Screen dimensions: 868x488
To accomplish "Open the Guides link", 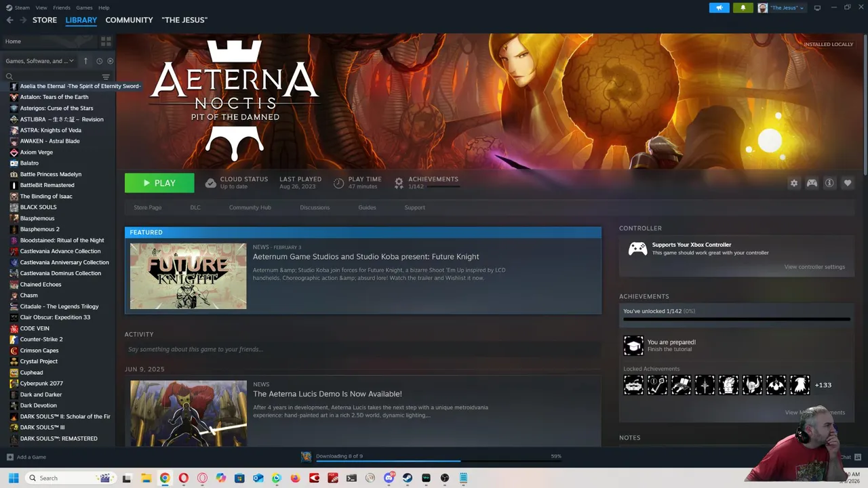I will click(367, 207).
